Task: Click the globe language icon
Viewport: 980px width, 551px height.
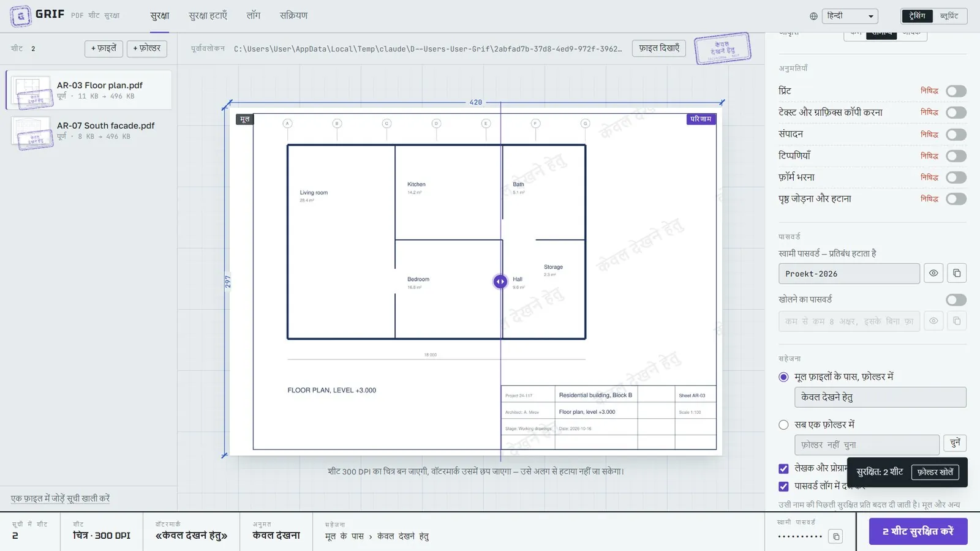Action: tap(813, 17)
